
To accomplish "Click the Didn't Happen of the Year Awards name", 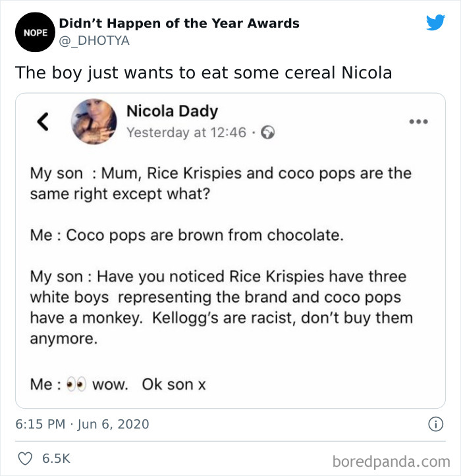I will click(179, 23).
